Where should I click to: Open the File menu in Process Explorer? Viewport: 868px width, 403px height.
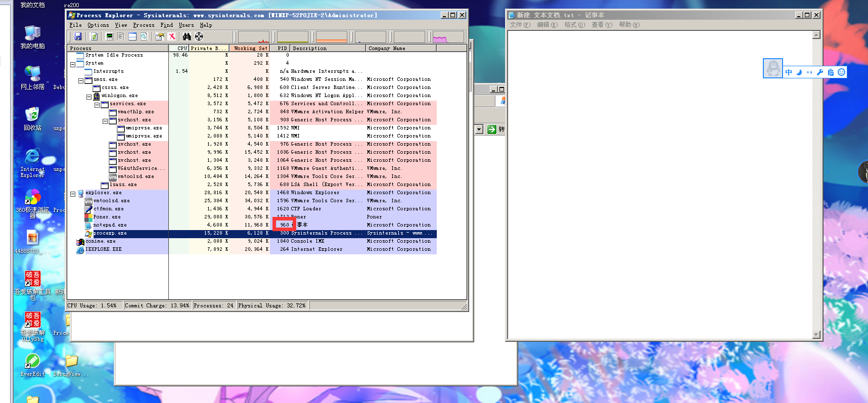(x=75, y=25)
